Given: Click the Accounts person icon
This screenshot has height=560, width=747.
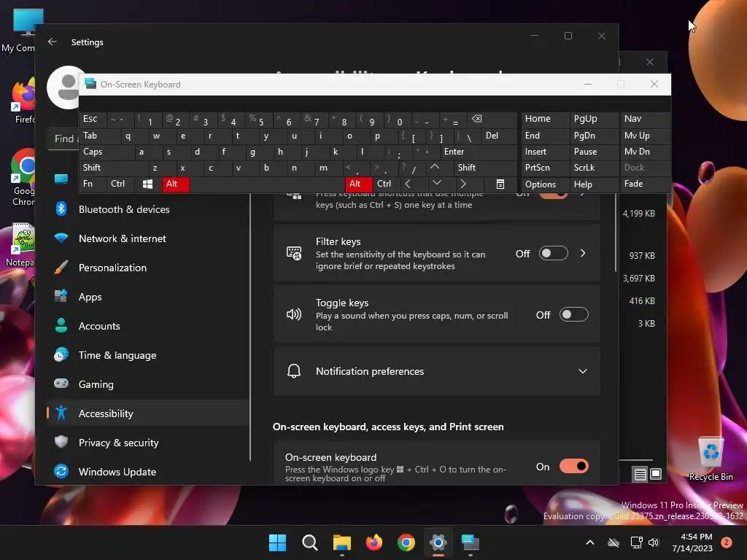Looking at the screenshot, I should (x=61, y=326).
